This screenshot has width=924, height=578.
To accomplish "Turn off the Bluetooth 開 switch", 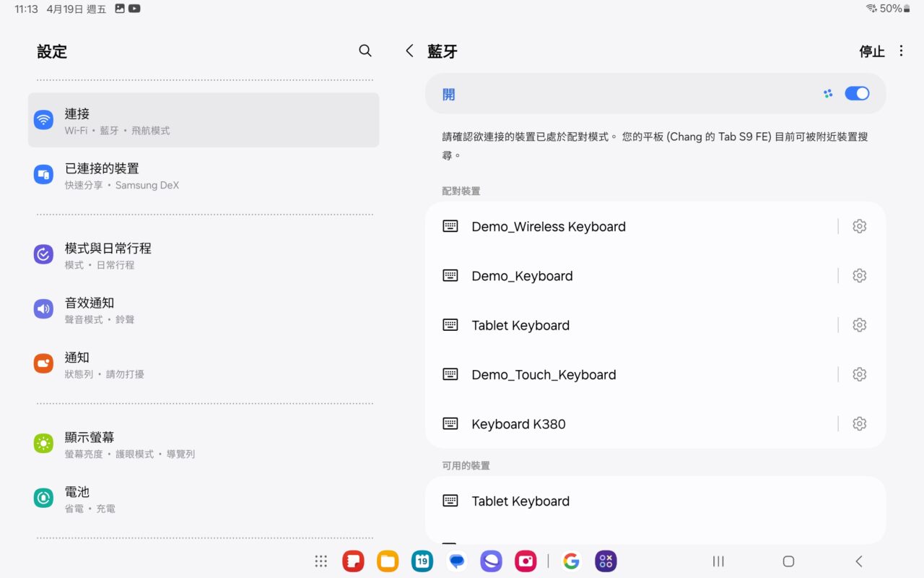I will [x=857, y=93].
